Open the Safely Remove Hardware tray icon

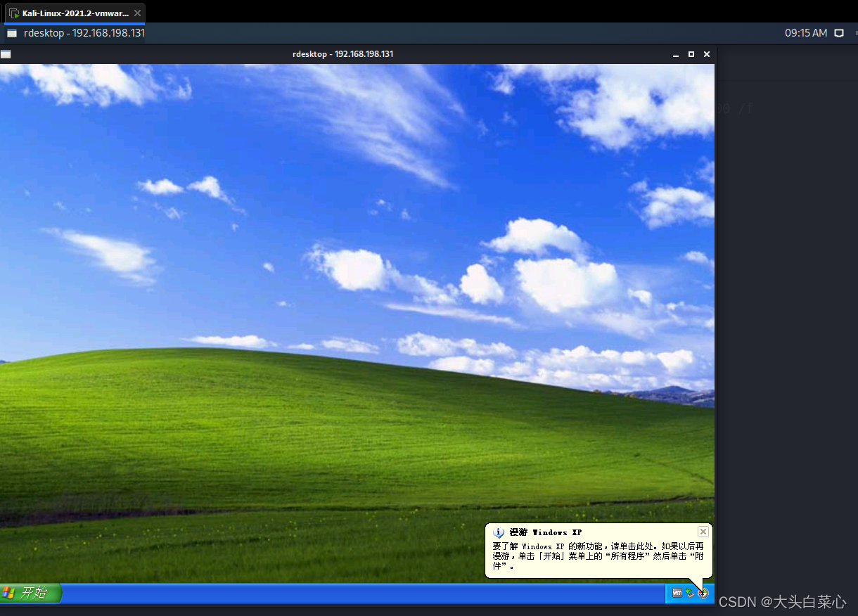coord(690,593)
